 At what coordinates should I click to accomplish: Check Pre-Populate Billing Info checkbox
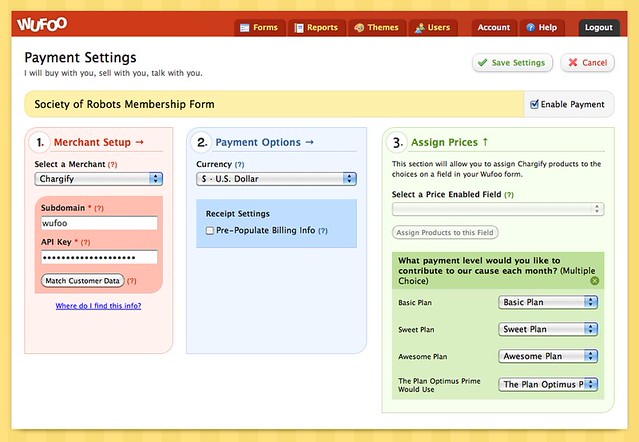[x=209, y=231]
